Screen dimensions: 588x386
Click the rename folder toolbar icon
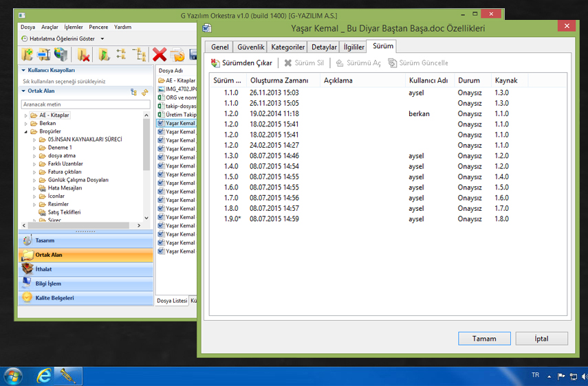pyautogui.click(x=45, y=55)
